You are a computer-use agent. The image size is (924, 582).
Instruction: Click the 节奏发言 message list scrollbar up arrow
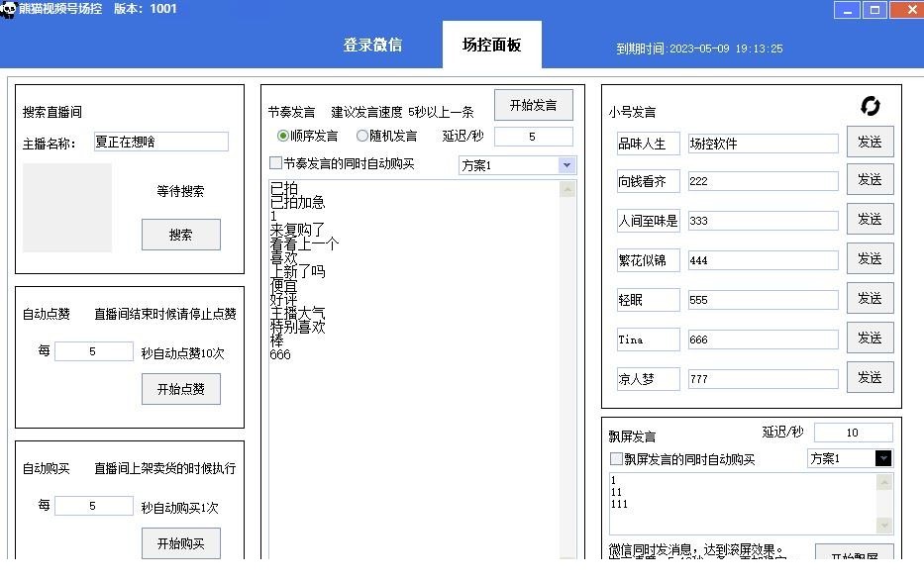pos(567,189)
